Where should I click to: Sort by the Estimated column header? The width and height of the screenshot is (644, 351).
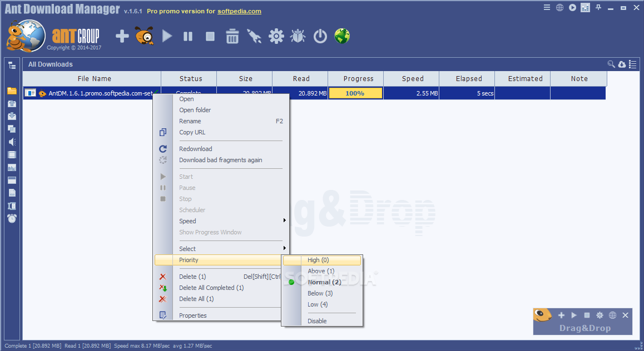523,79
